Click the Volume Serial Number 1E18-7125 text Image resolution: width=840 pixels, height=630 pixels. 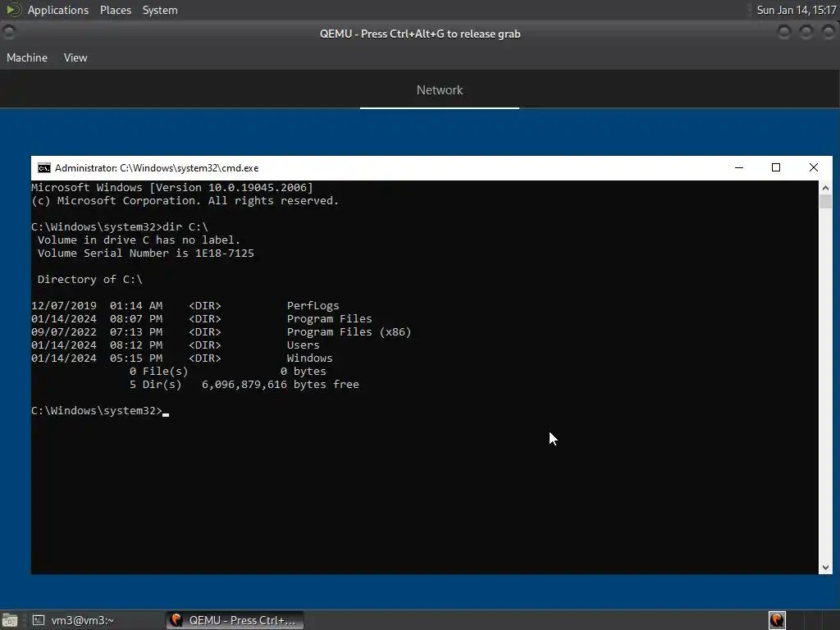[x=146, y=253]
